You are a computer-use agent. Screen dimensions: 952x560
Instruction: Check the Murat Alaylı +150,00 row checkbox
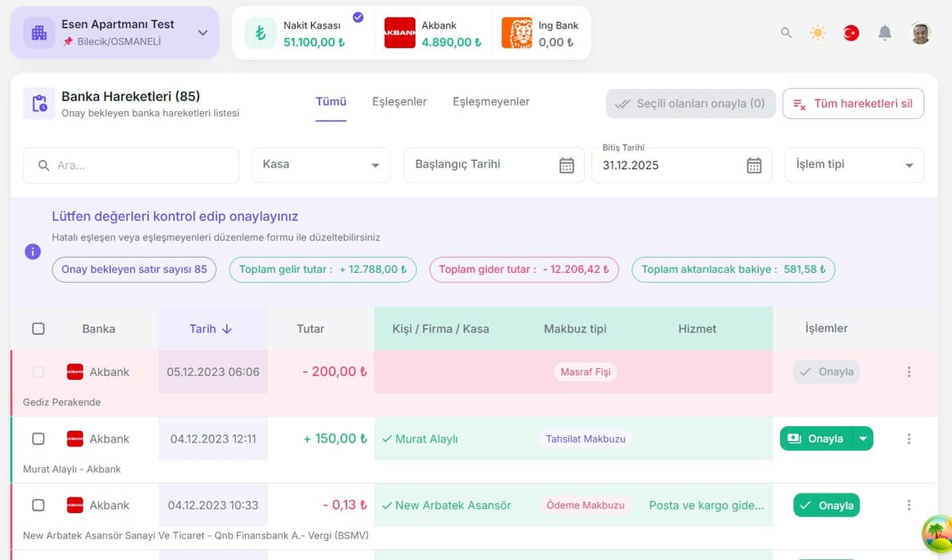tap(38, 439)
